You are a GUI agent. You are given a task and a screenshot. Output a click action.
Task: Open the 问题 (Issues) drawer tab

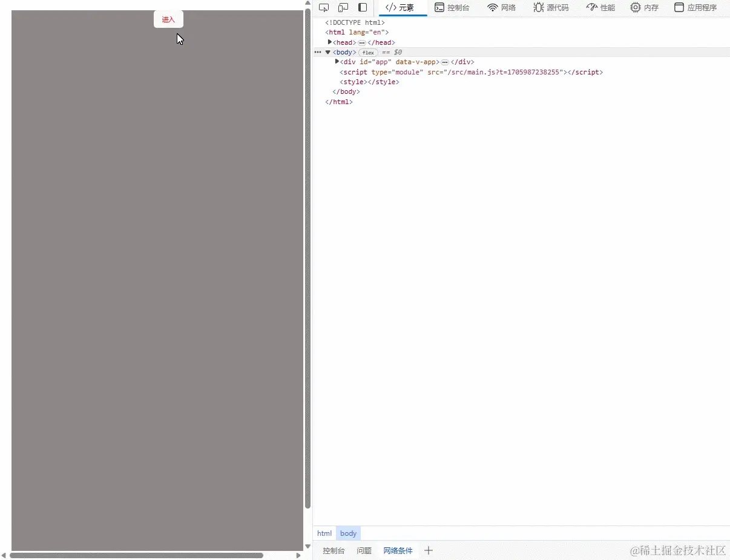click(364, 551)
